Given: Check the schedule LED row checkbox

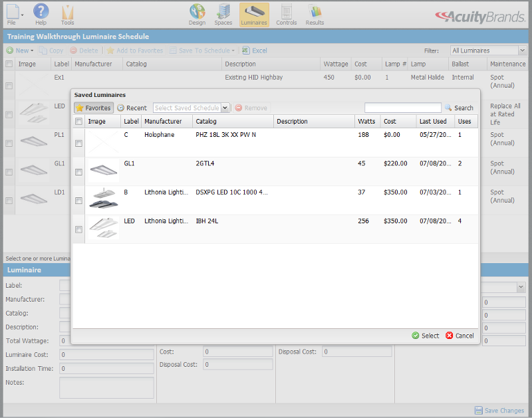Looking at the screenshot, I should tap(9, 114).
